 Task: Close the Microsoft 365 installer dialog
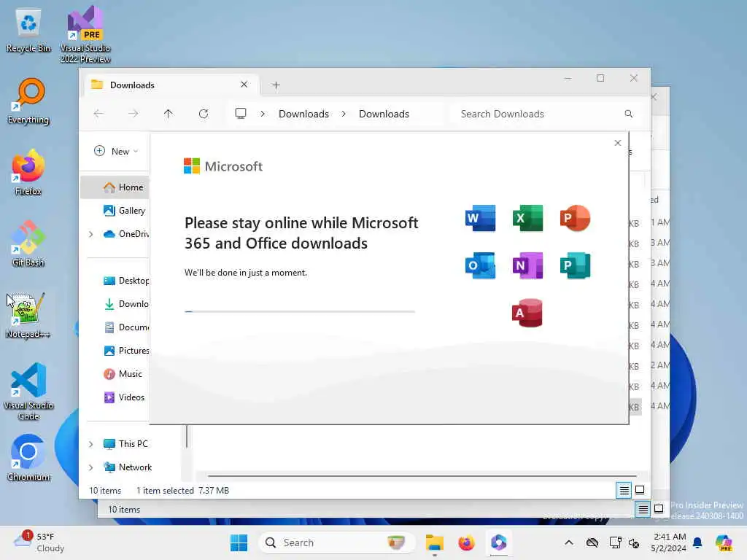[617, 143]
